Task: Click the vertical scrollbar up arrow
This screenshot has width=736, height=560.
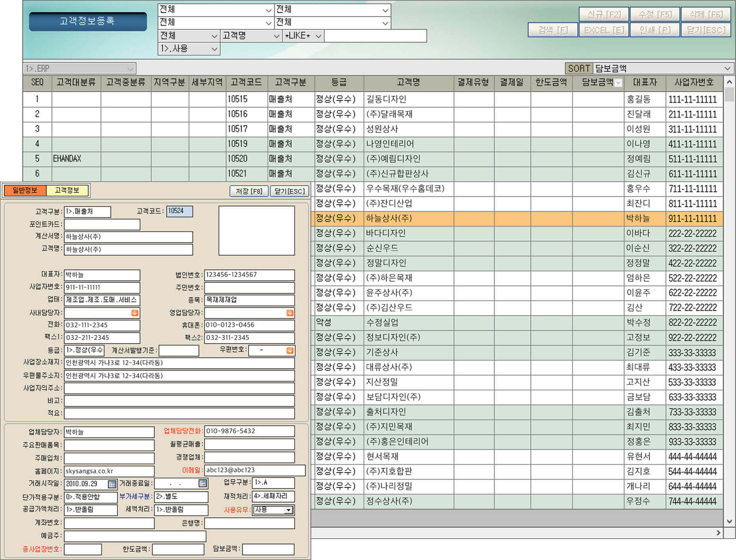Action: 729,82
